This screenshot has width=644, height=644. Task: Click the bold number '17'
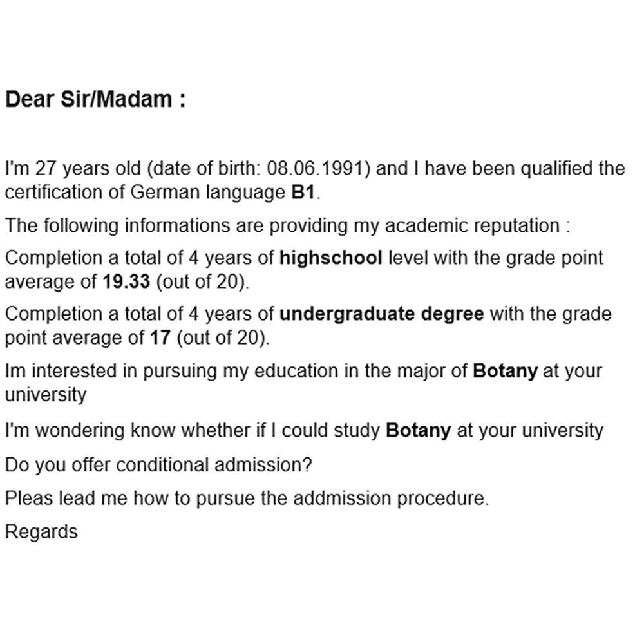(x=160, y=337)
